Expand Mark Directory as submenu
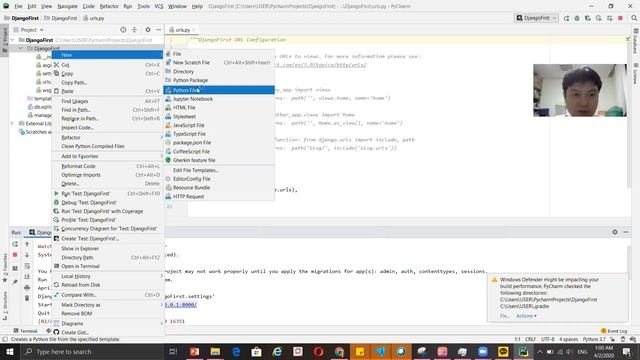640x360 pixels. 107,305
